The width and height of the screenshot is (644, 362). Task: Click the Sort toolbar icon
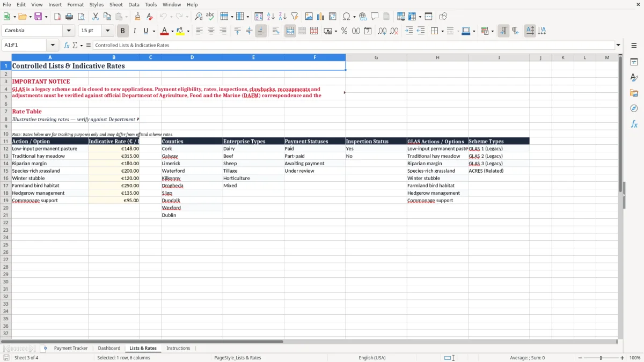pyautogui.click(x=259, y=17)
